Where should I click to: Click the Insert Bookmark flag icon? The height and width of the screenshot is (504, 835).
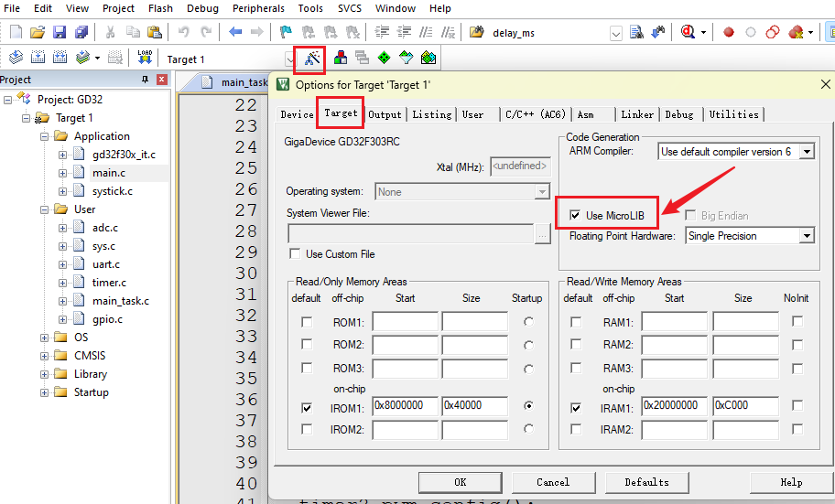[x=286, y=32]
